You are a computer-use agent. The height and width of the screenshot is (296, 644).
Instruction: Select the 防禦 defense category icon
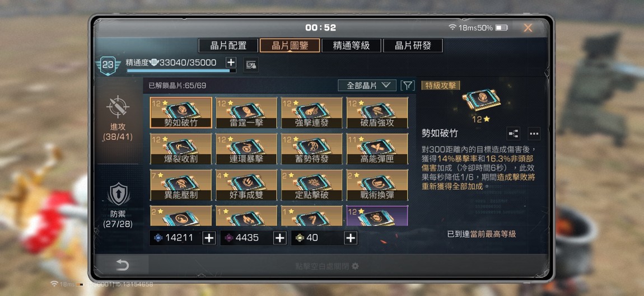click(118, 194)
